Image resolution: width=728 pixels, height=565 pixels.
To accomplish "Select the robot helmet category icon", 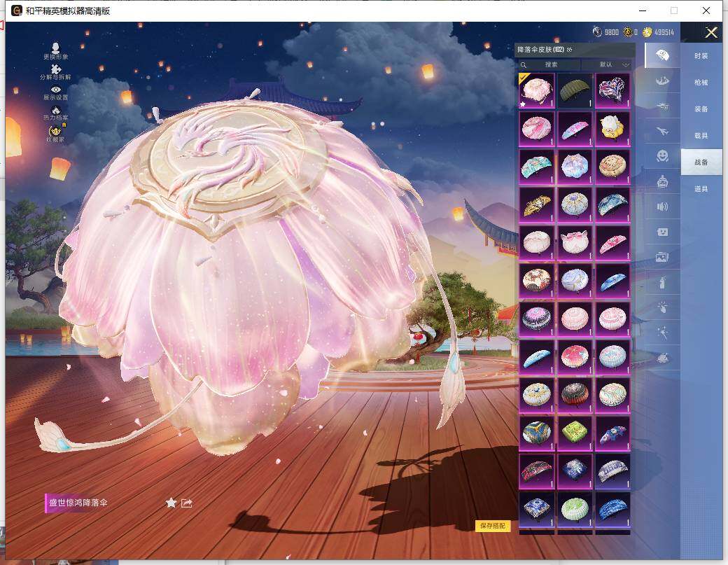I will (662, 181).
